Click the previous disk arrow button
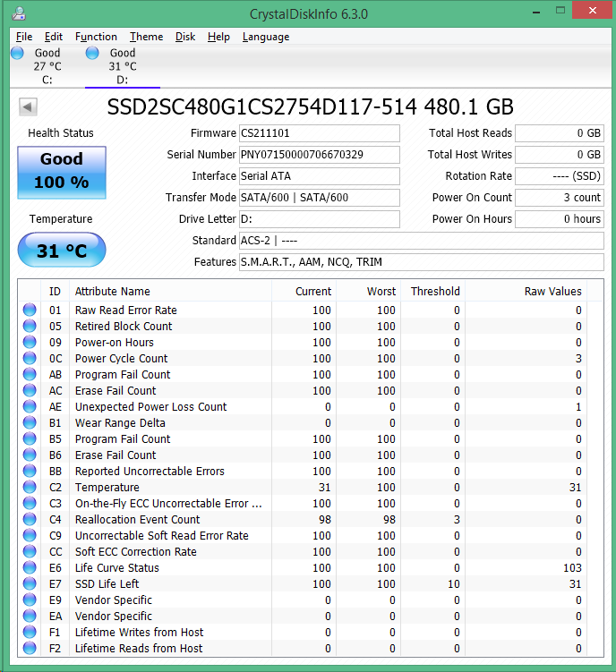616x672 pixels. point(28,107)
